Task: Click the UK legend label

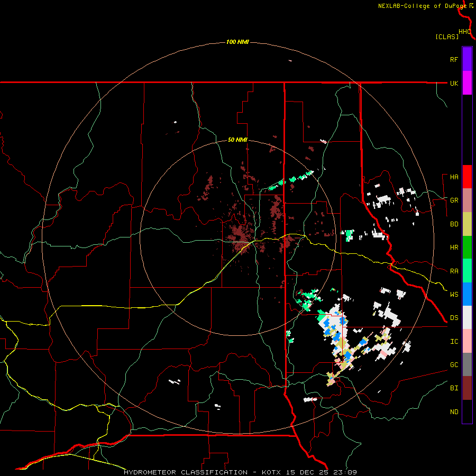Action: click(x=454, y=83)
